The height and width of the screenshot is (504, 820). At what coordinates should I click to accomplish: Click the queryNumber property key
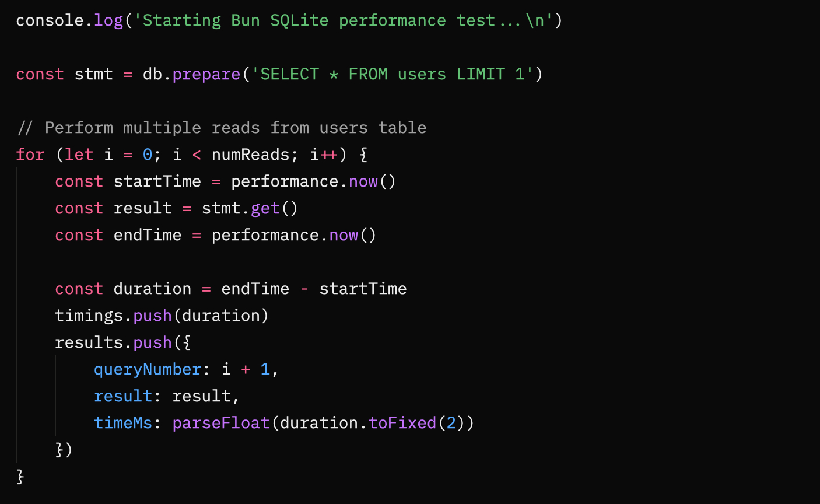coord(148,369)
